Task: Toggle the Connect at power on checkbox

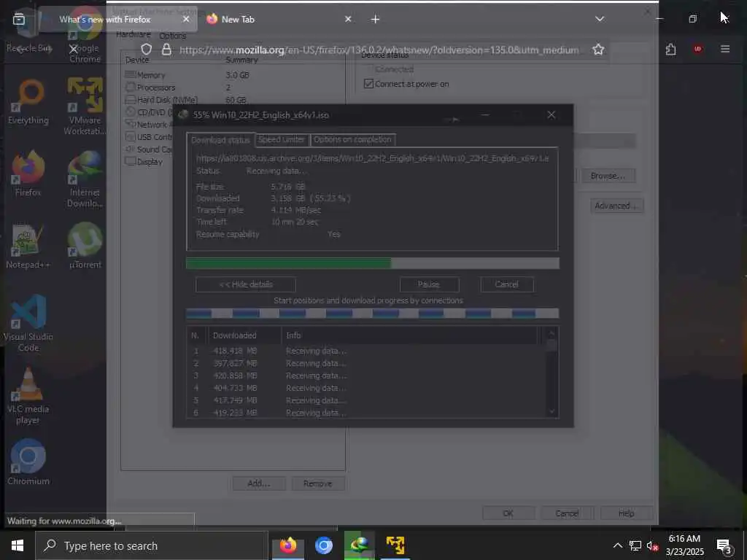Action: coord(368,84)
